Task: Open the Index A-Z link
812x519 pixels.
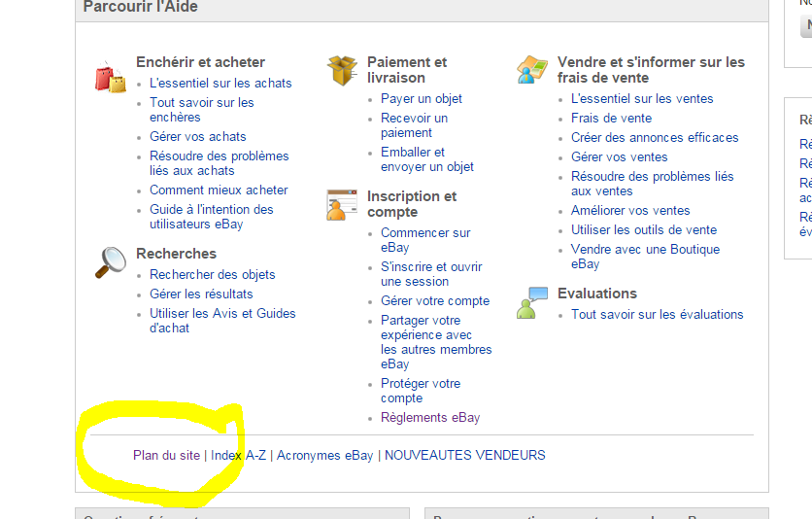Action: click(x=238, y=455)
